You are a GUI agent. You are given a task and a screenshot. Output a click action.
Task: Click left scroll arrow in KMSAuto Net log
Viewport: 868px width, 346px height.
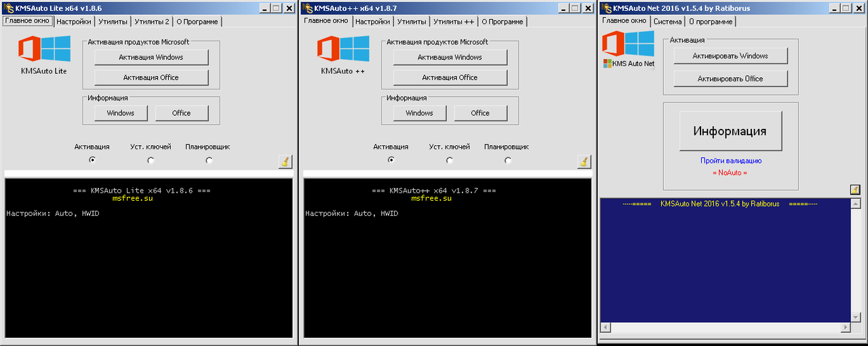606,328
